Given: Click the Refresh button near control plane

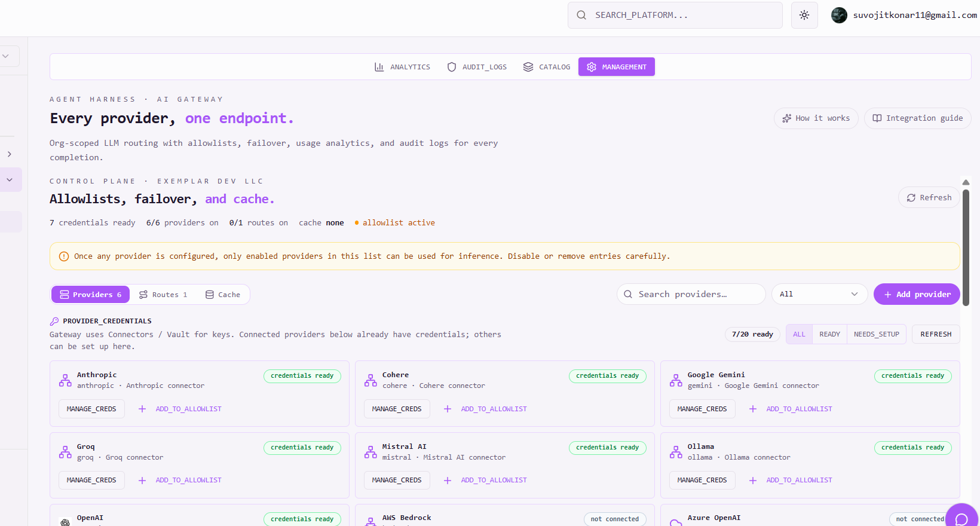Looking at the screenshot, I should pyautogui.click(x=929, y=198).
